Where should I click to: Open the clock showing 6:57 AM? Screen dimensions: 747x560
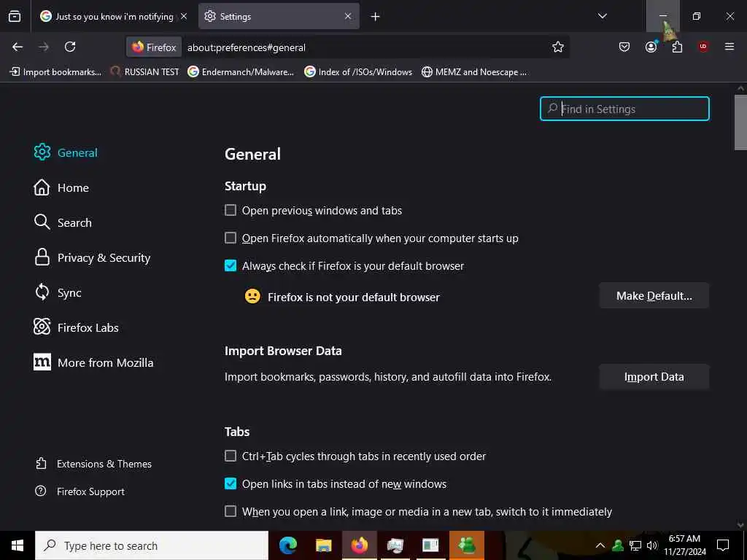pos(685,545)
